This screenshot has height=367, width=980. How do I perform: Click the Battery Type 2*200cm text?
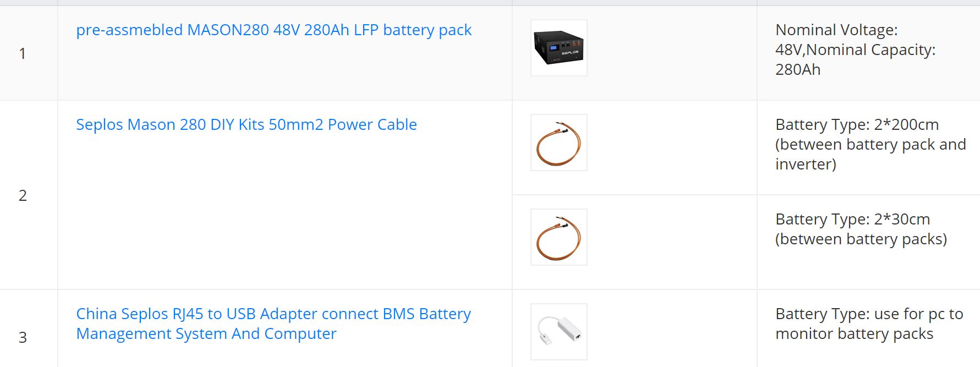point(857,125)
